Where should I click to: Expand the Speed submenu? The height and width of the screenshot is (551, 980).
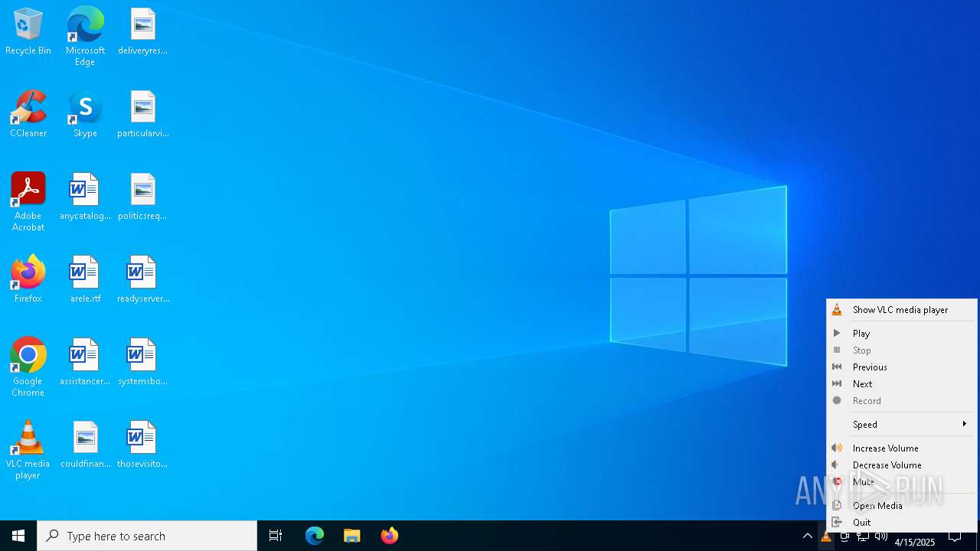tap(902, 425)
